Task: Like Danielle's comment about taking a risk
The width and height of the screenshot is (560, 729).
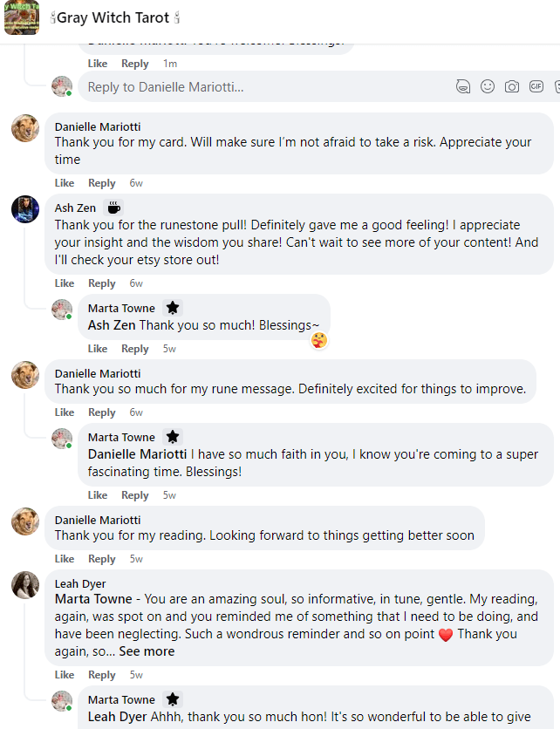Action: pos(65,183)
